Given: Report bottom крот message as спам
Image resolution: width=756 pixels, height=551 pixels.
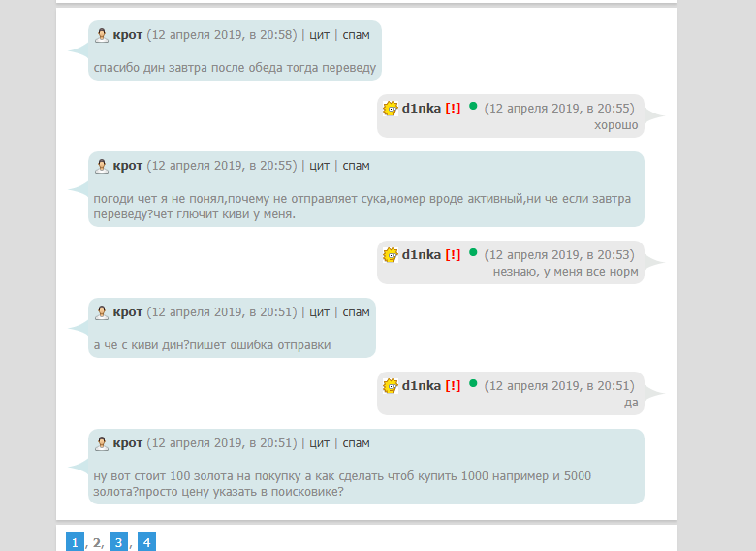Looking at the screenshot, I should tap(356, 443).
